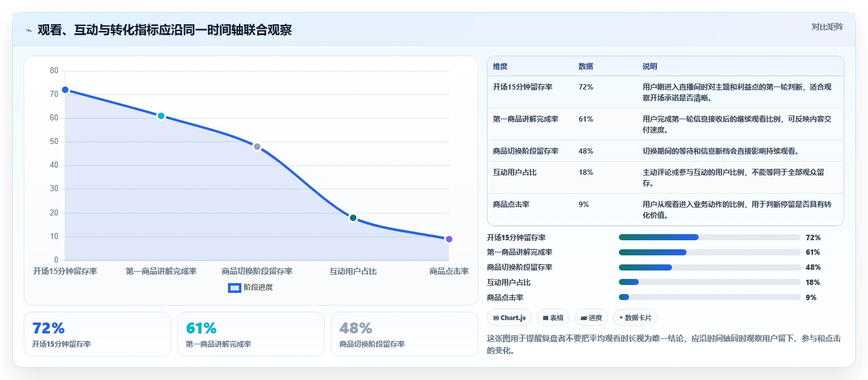
Task: Select the 表格 tag
Action: 553,318
